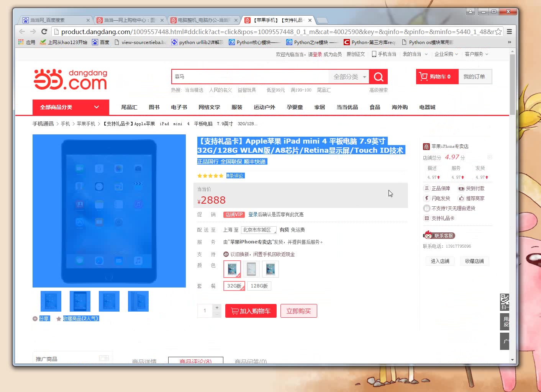This screenshot has height=392, width=541.
Task: Click the 加入购物车 button
Action: coord(251,311)
